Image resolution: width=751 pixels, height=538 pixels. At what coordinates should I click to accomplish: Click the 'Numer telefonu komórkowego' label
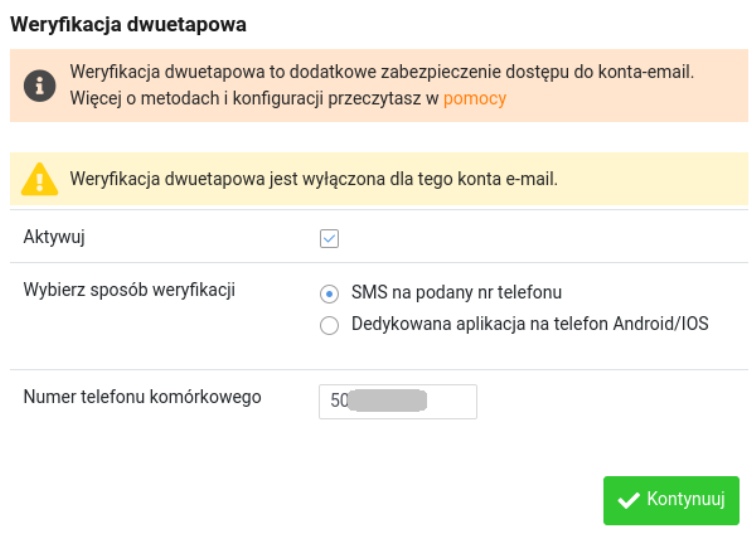[x=141, y=397]
